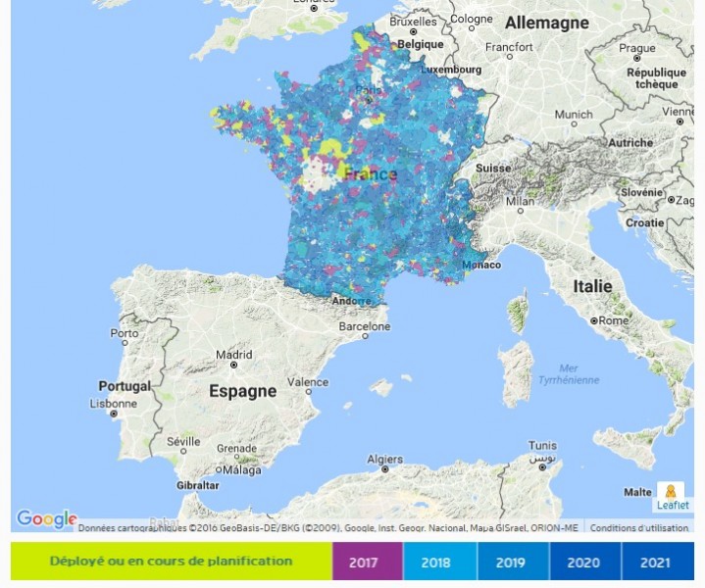
Task: Select the 2021 legend swatch
Action: tap(657, 562)
